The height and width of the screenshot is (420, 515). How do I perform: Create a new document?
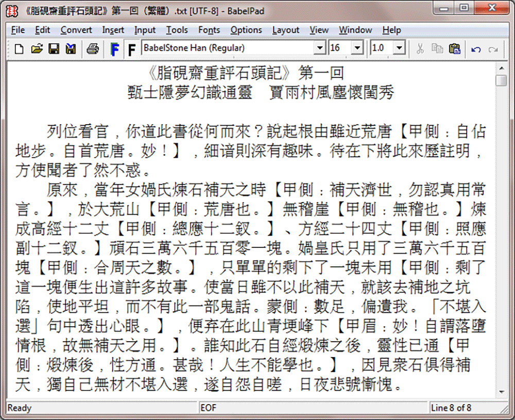[18, 48]
